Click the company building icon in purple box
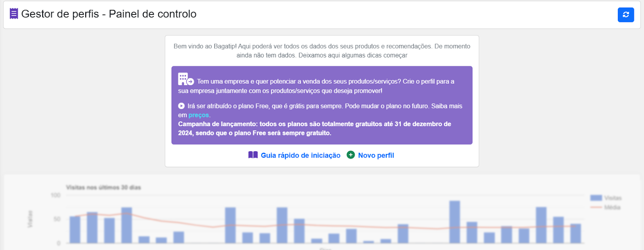Viewport: 644px width, 250px height. tap(186, 79)
